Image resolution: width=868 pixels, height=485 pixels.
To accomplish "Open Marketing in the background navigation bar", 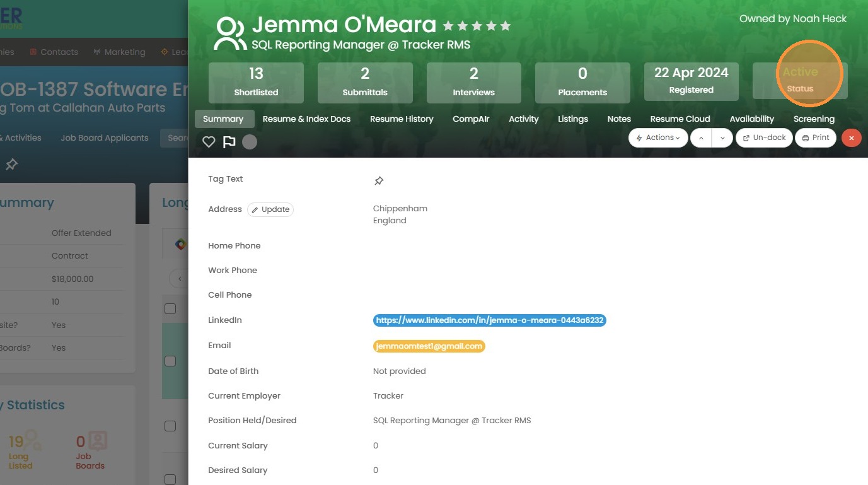I will 119,52.
